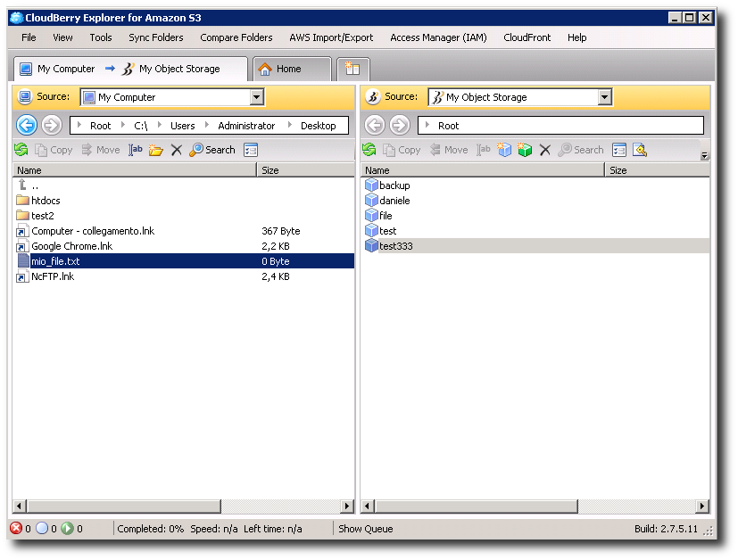Copy selected file in left pane
738x560 pixels.
tap(54, 150)
